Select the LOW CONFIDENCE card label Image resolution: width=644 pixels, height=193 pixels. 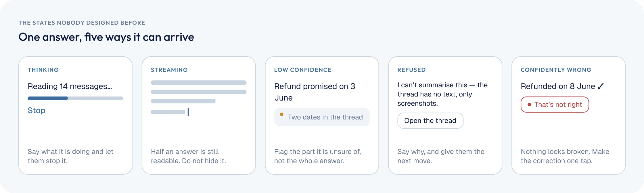pos(303,70)
